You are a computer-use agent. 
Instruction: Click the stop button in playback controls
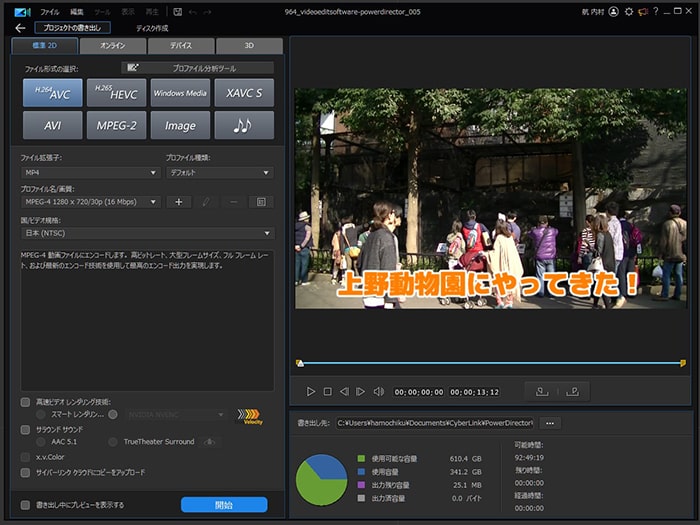point(327,391)
